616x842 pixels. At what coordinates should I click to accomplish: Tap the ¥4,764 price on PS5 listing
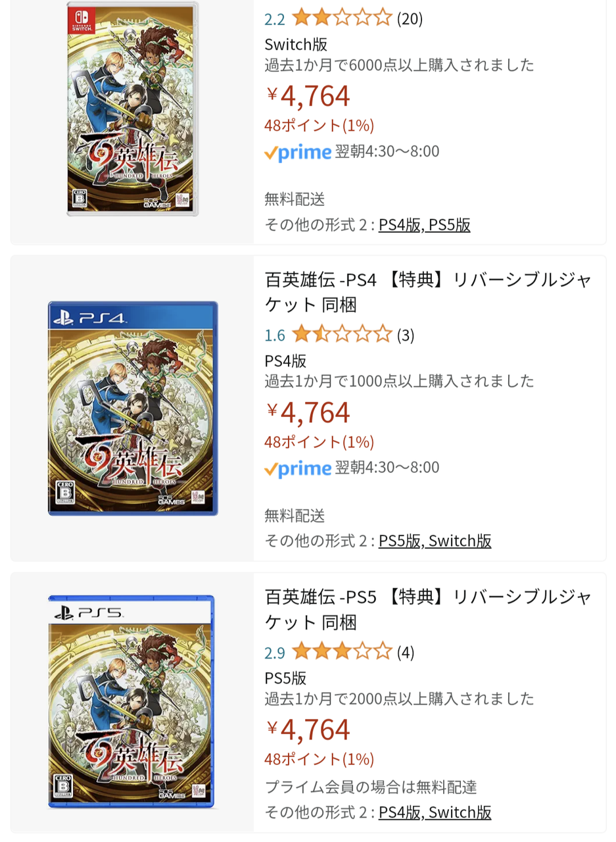(x=308, y=729)
